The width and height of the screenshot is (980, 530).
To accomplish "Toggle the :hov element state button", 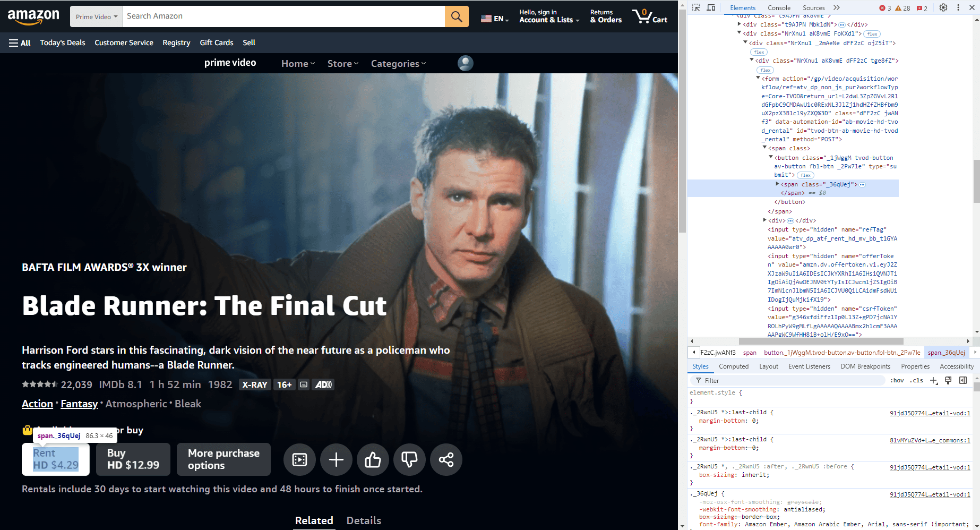I will click(897, 380).
